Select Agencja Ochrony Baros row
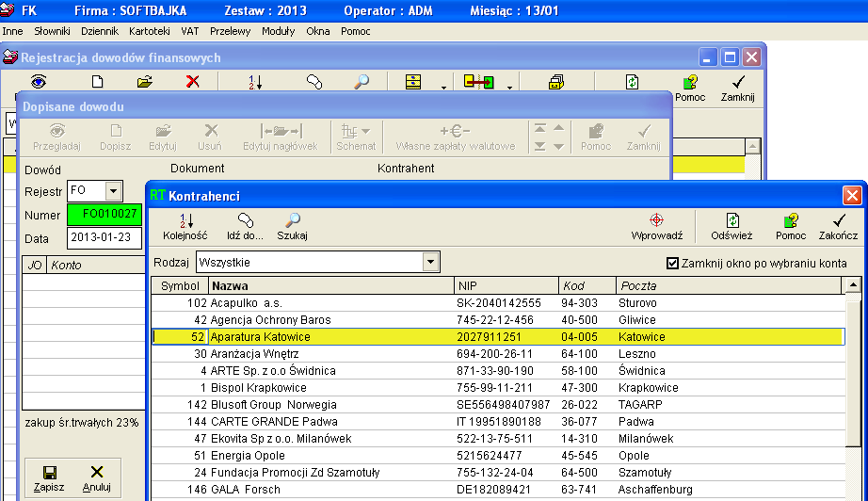This screenshot has height=501, width=868. click(x=498, y=320)
